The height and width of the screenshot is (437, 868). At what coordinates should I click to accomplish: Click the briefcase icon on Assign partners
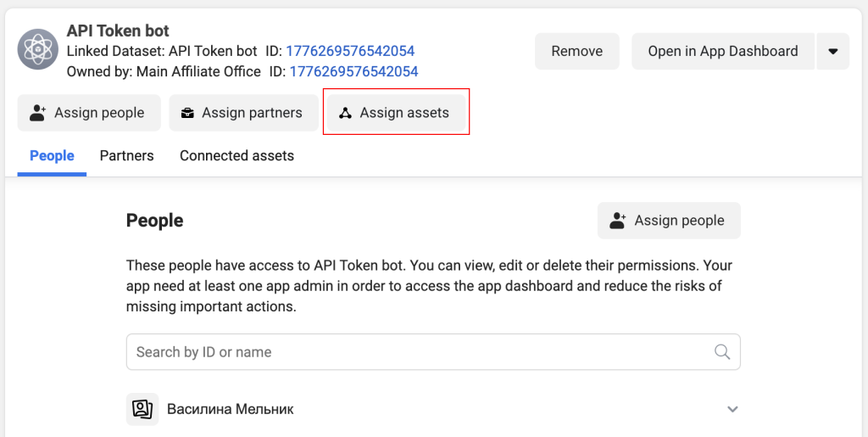pos(187,113)
